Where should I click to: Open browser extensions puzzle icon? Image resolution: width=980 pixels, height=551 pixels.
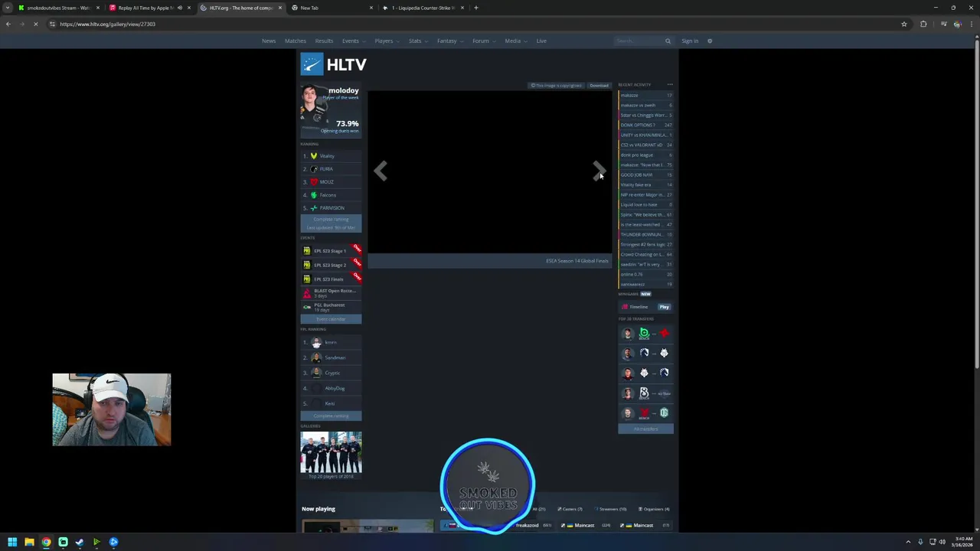(x=923, y=24)
